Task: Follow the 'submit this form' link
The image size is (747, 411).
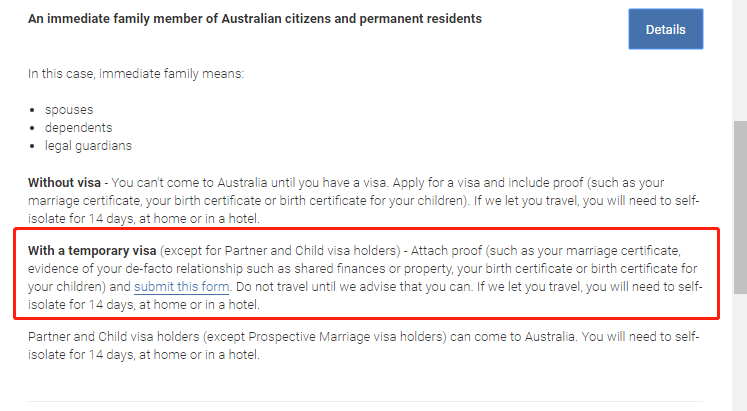Action: pos(182,287)
